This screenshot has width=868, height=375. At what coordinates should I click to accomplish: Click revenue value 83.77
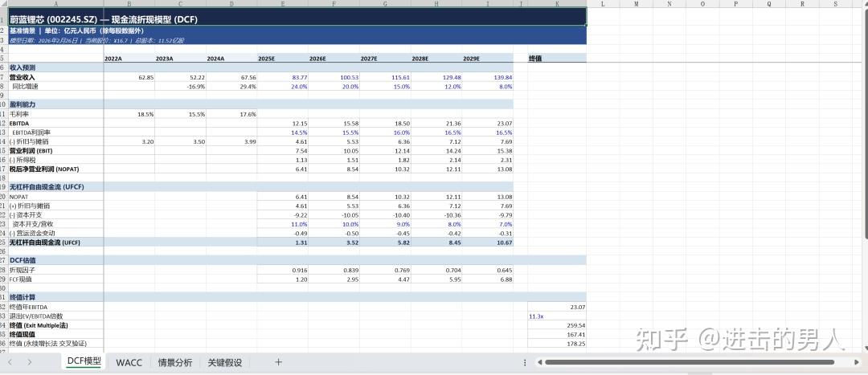(x=283, y=77)
